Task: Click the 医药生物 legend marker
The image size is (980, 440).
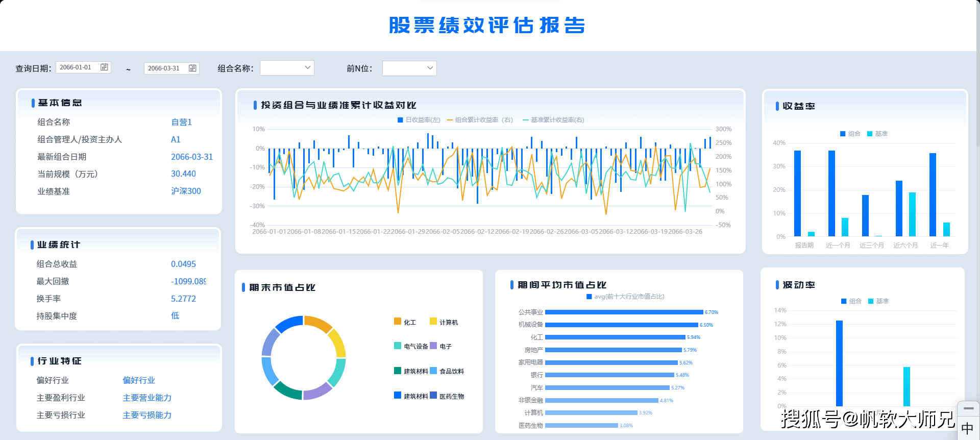Action: click(433, 396)
